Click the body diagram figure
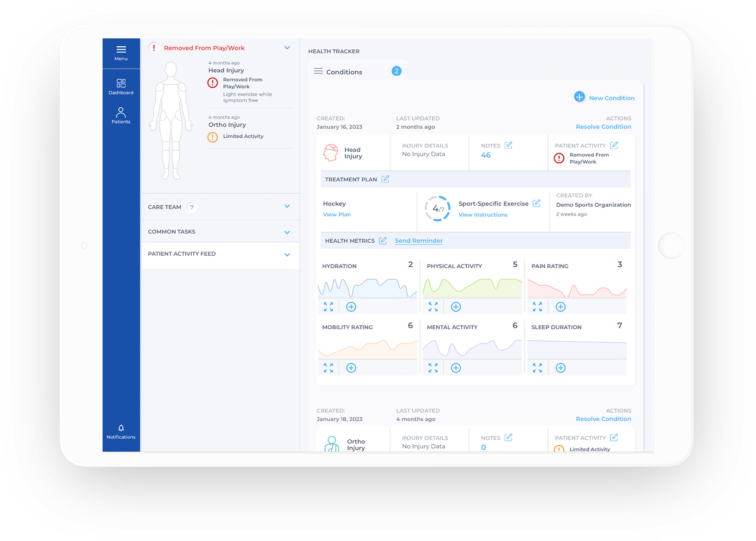Image resolution: width=756 pixels, height=541 pixels. (171, 121)
